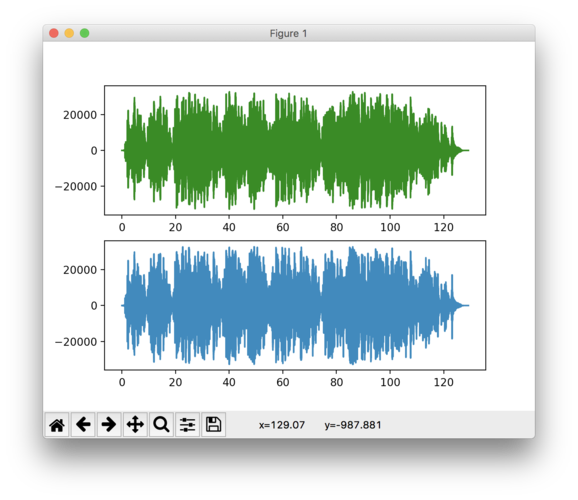Click the 0 y-axis label of the blue plot
Screen dimensions: 578x500
(94, 306)
